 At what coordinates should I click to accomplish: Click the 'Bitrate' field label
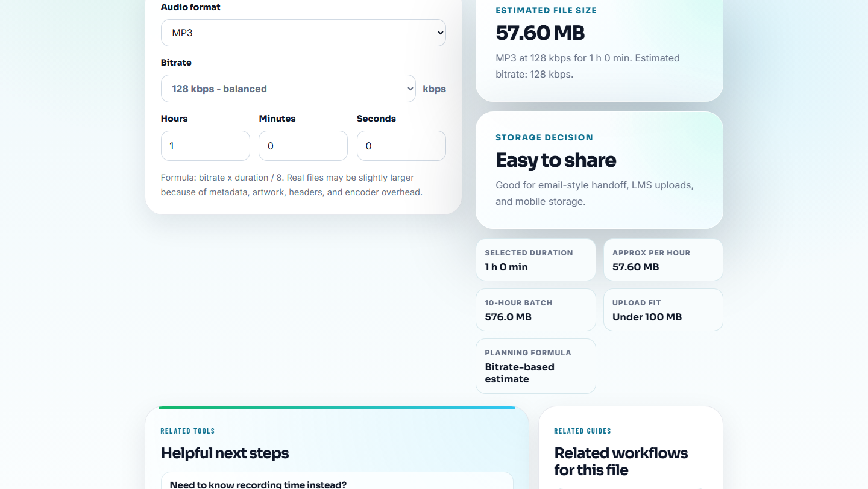pos(176,63)
